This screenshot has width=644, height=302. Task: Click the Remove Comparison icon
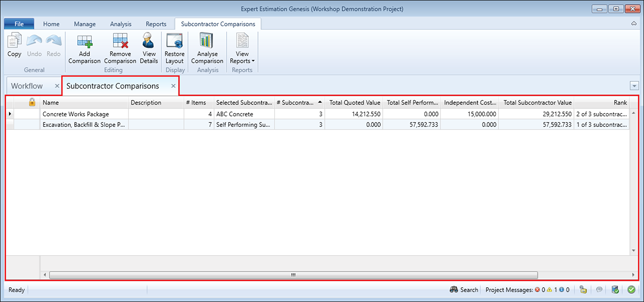[x=120, y=41]
